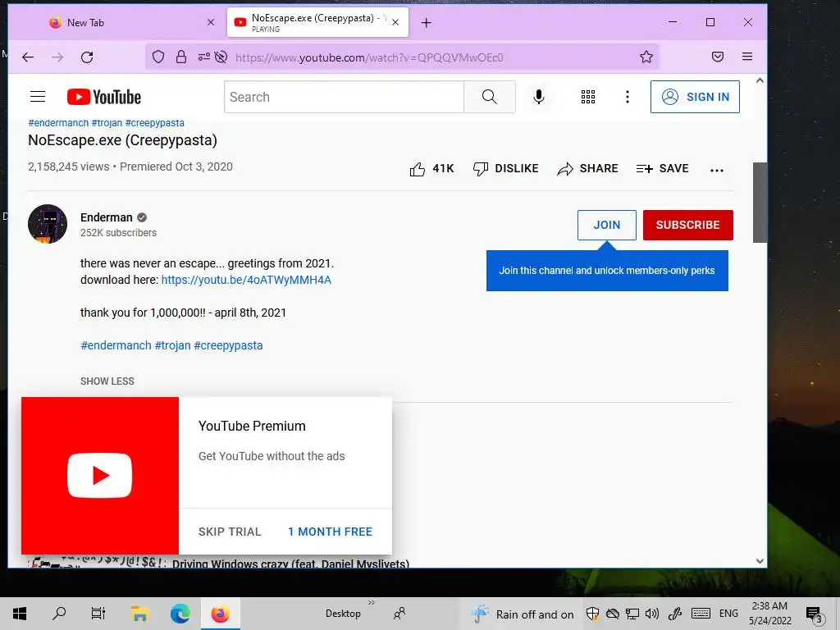Open Windows taskbar search
840x630 pixels.
(59, 614)
